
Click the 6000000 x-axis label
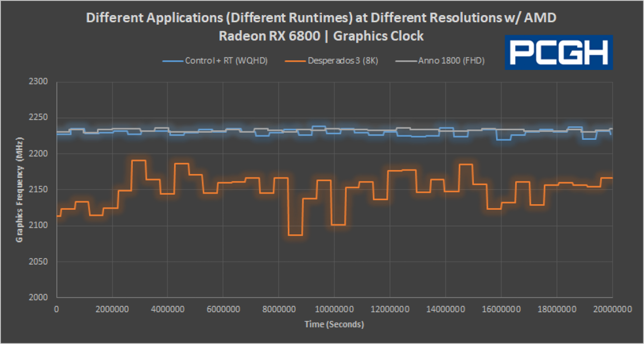click(223, 309)
